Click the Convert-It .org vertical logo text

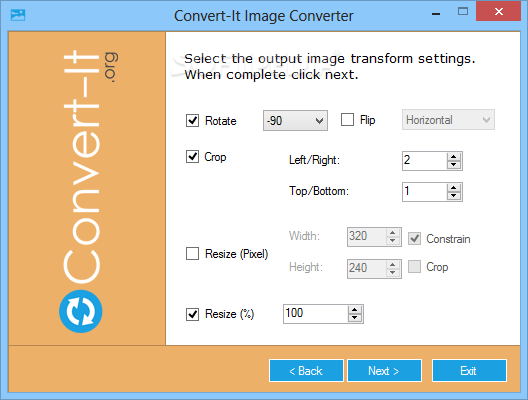pos(90,167)
